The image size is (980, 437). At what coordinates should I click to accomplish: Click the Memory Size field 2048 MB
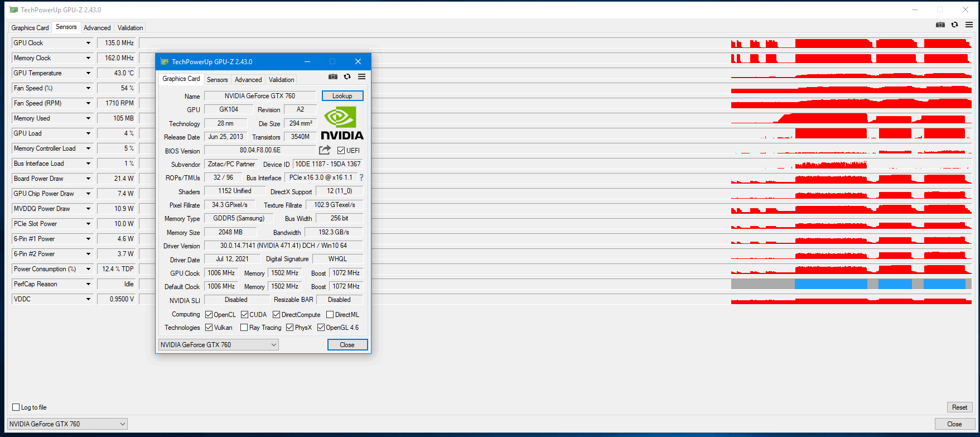tap(230, 232)
